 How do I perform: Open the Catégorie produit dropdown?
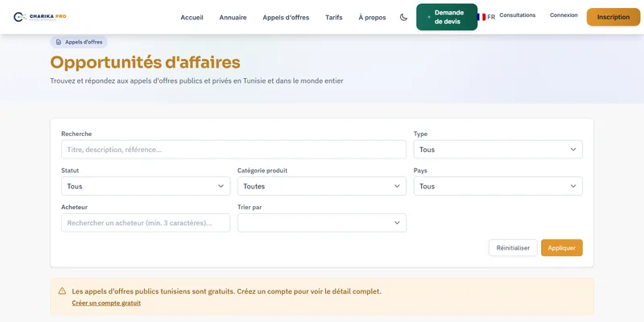pos(321,186)
